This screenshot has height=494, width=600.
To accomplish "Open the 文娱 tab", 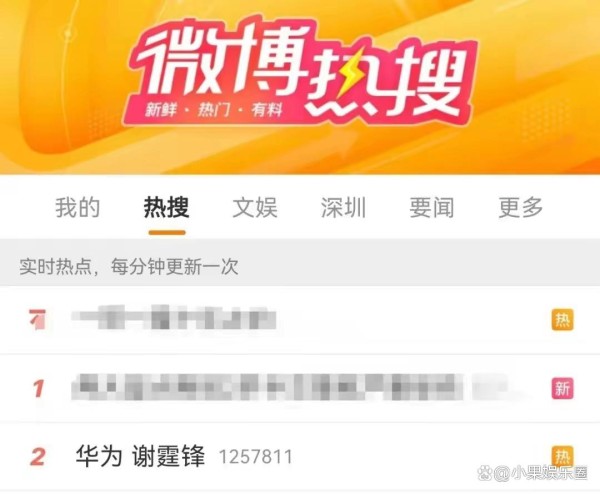I will click(x=255, y=208).
